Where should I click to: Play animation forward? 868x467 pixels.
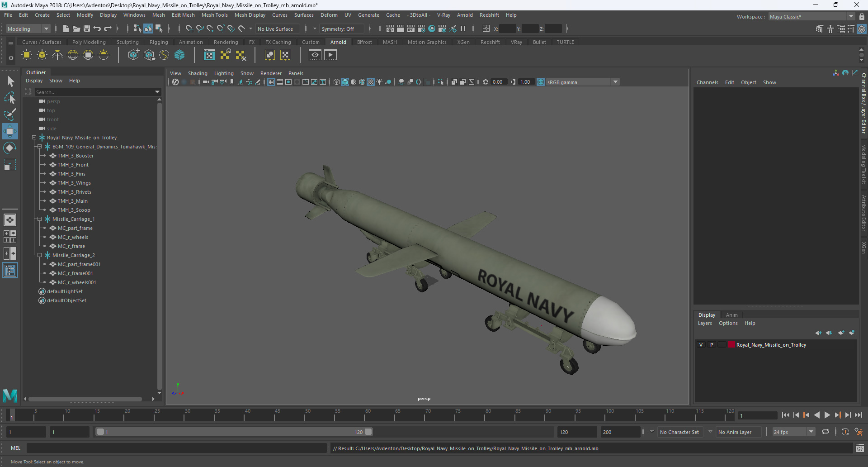coord(827,415)
